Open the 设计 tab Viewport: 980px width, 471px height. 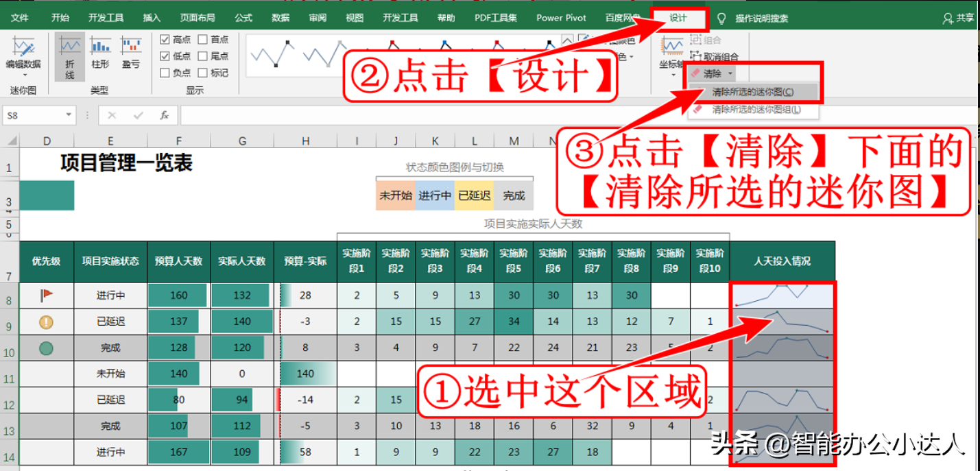[x=678, y=18]
